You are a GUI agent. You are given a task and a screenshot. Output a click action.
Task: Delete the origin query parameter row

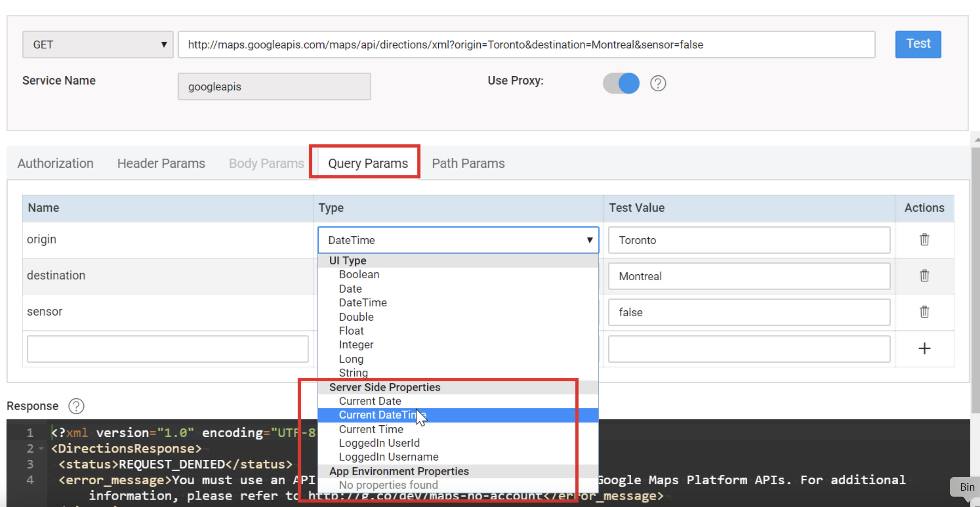(x=924, y=240)
